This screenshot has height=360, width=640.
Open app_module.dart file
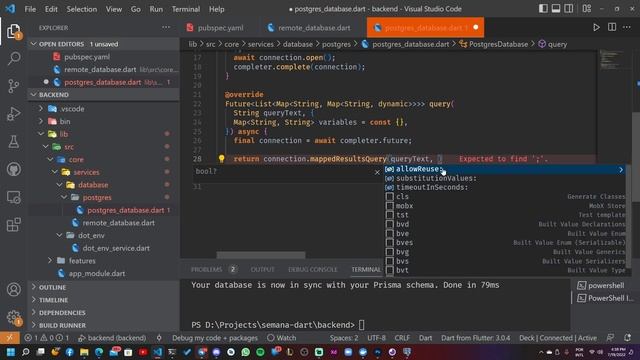(x=96, y=273)
